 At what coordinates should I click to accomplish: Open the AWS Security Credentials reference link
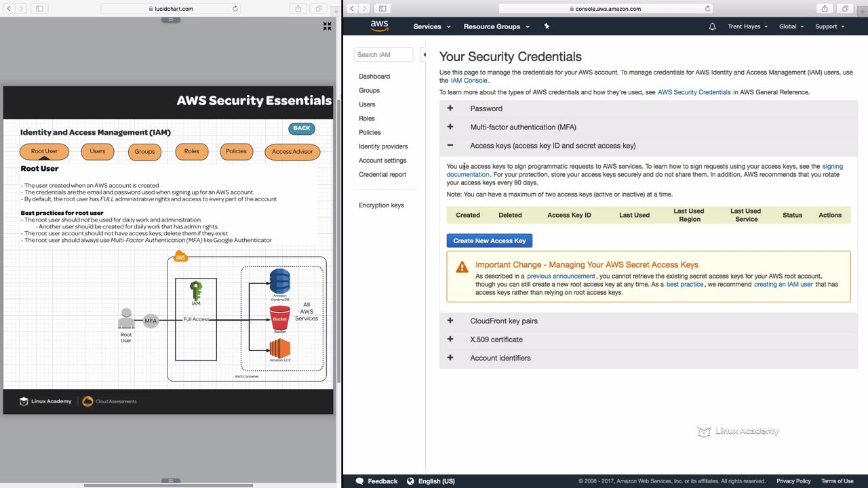[x=694, y=92]
